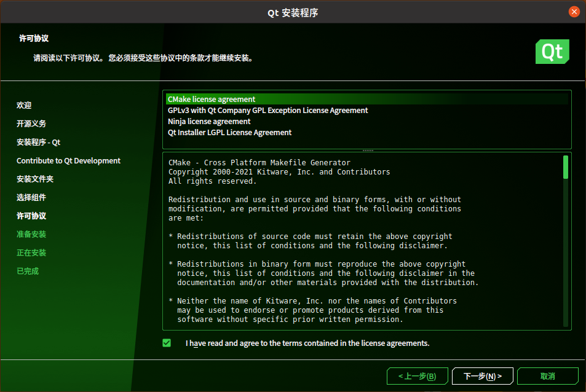Screen dimensions: 586x392
Task: Click the 许可协议 step in sidebar
Action: click(x=31, y=216)
